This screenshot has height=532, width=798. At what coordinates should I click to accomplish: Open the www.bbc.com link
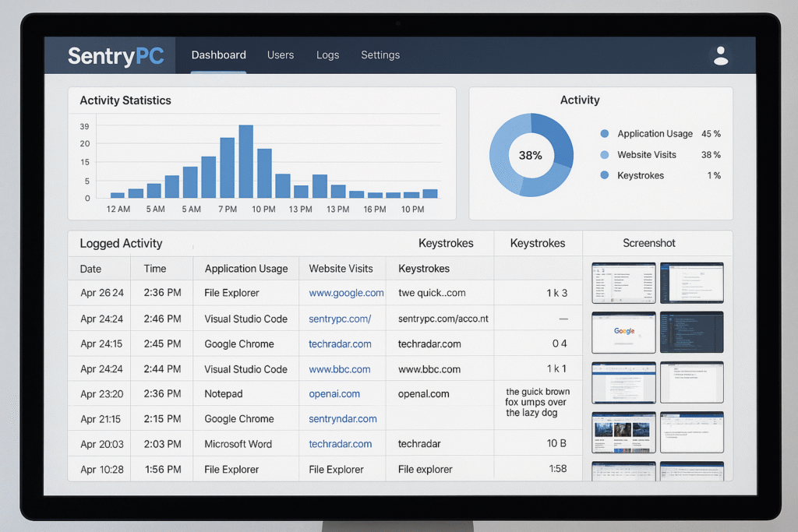coord(340,369)
